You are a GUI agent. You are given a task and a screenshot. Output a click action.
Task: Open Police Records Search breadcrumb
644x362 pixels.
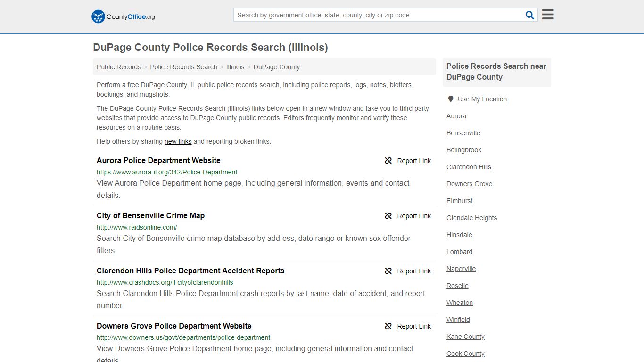pos(183,67)
